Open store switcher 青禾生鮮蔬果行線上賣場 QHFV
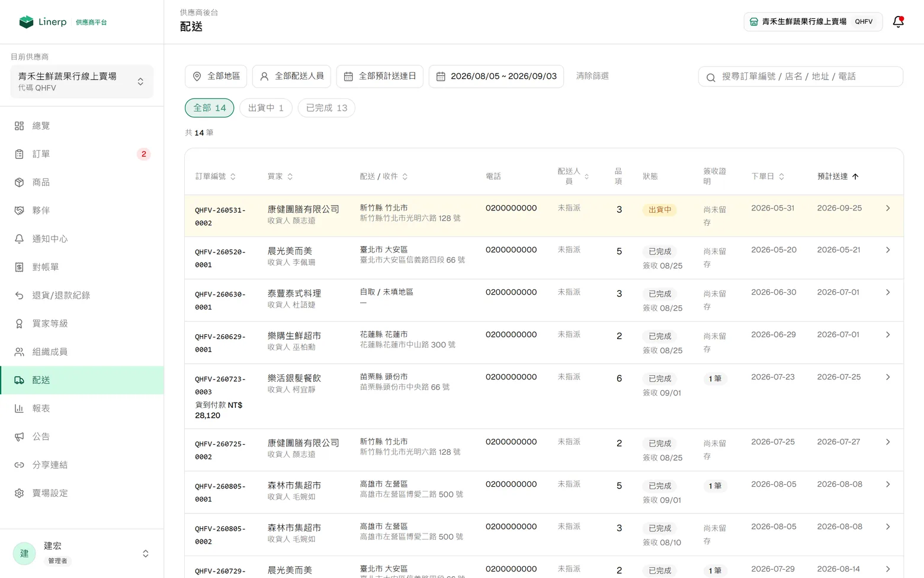 click(813, 21)
